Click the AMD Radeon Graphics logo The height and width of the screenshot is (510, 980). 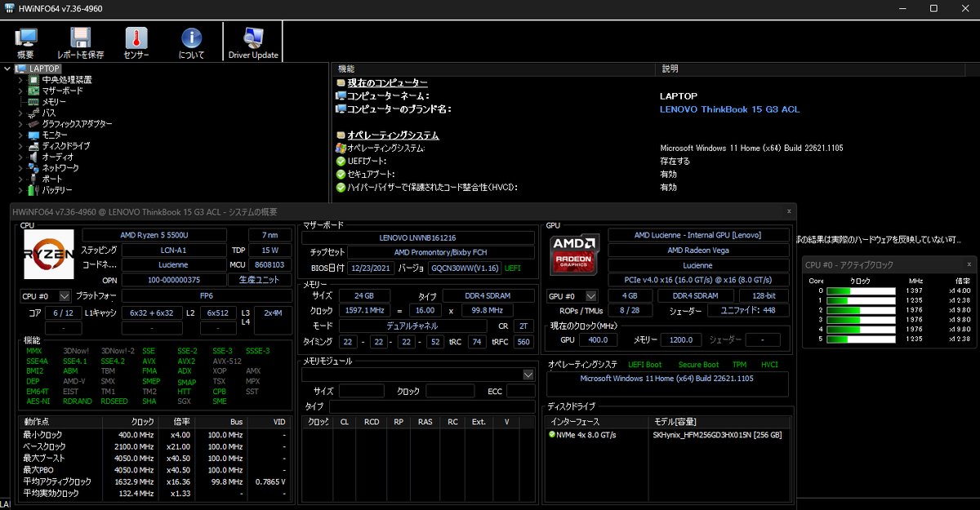click(577, 255)
